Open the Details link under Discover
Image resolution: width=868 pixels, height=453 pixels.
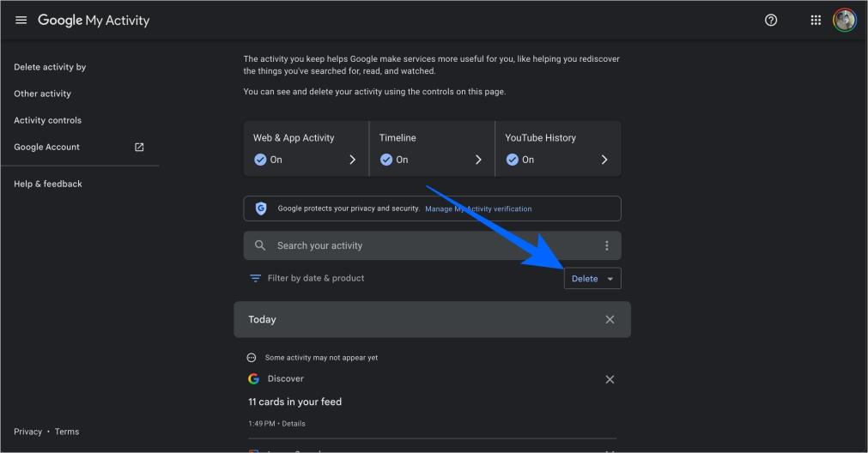coord(294,424)
